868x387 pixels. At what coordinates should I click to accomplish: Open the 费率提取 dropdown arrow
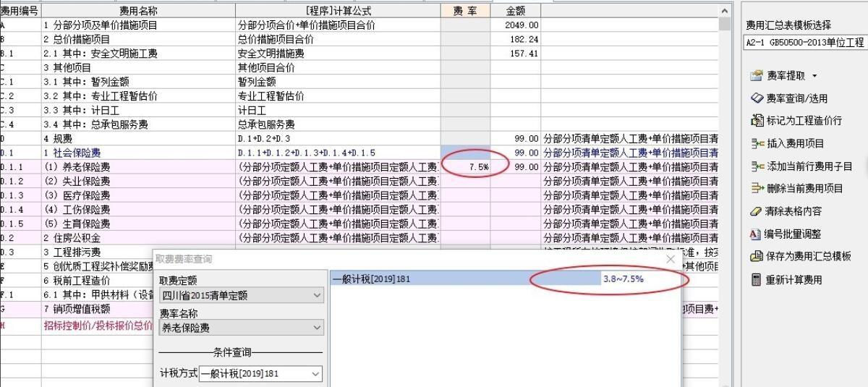click(x=814, y=76)
